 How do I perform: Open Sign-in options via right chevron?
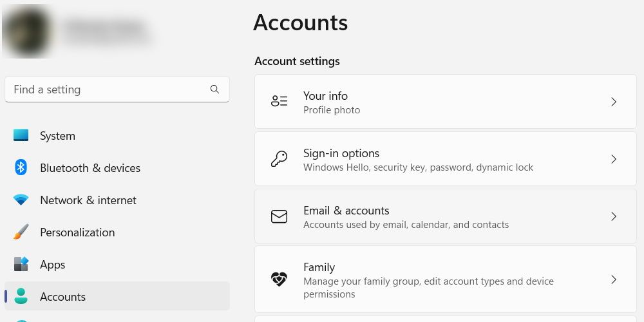pos(614,159)
